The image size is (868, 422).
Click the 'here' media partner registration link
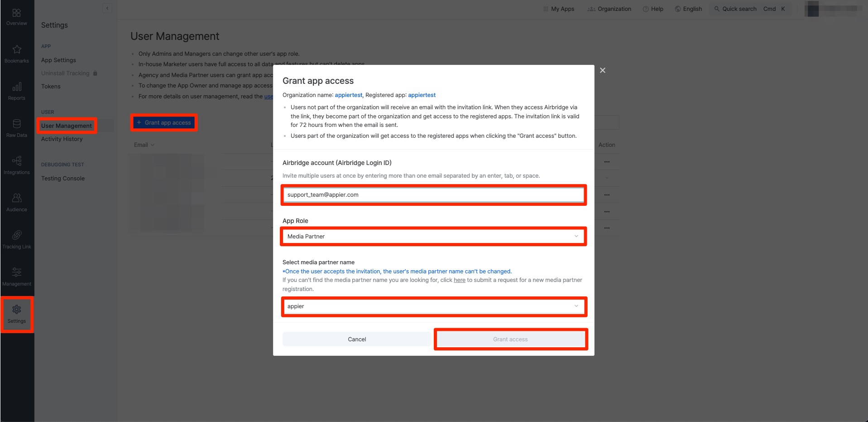(459, 280)
